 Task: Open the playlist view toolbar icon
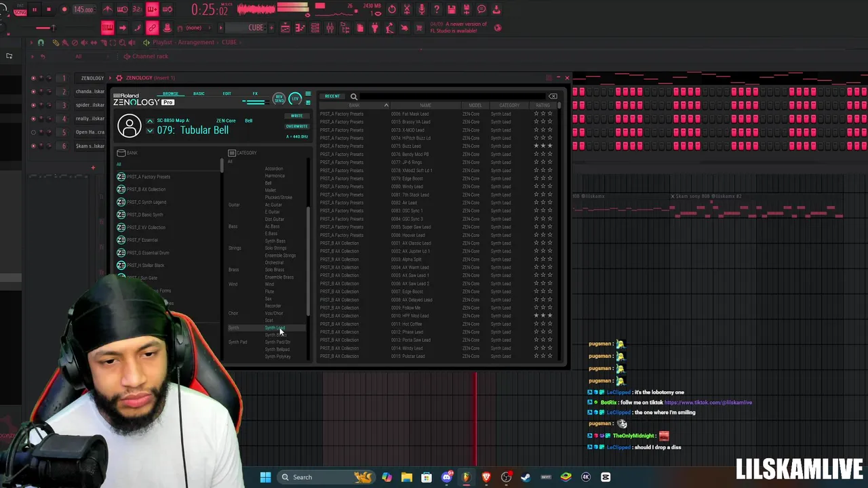(285, 28)
